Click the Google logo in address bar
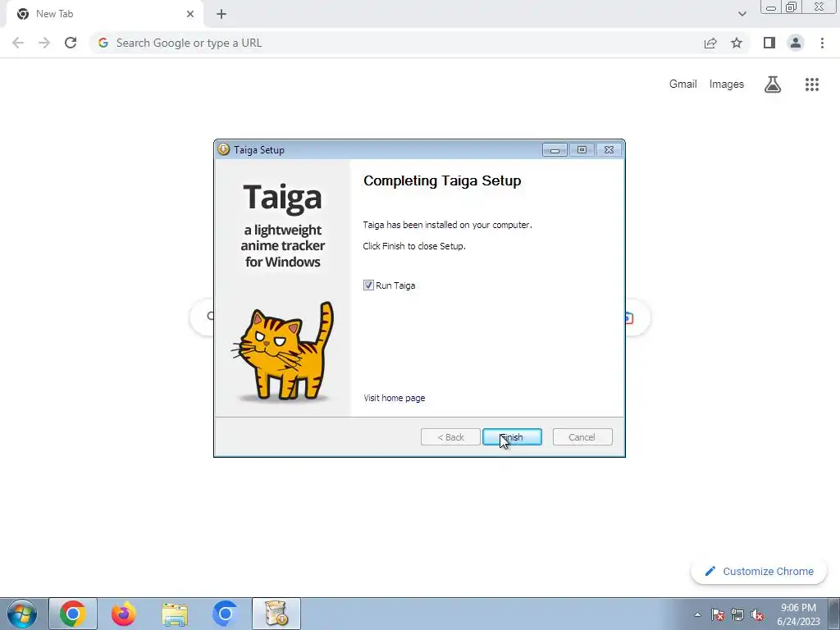840x630 pixels. tap(103, 43)
